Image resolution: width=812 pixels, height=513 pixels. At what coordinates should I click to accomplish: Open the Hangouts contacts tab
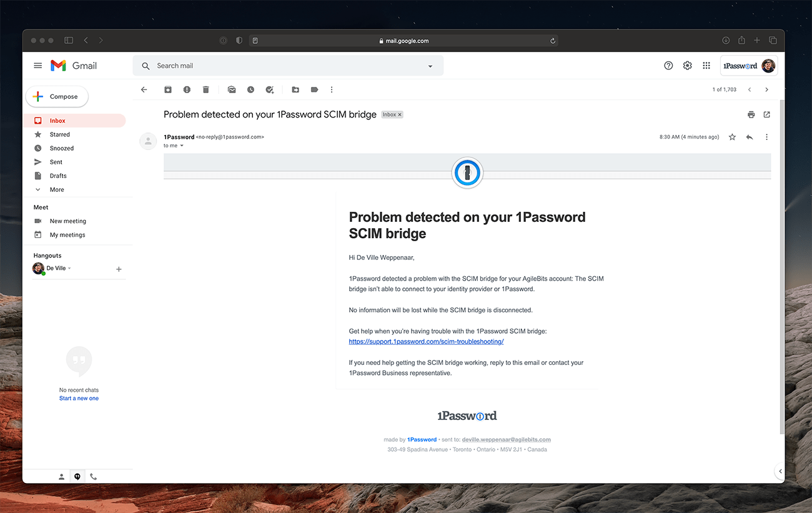coord(61,476)
